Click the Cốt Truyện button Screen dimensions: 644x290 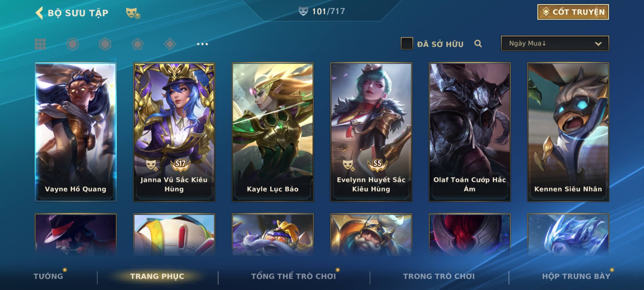[x=573, y=12]
